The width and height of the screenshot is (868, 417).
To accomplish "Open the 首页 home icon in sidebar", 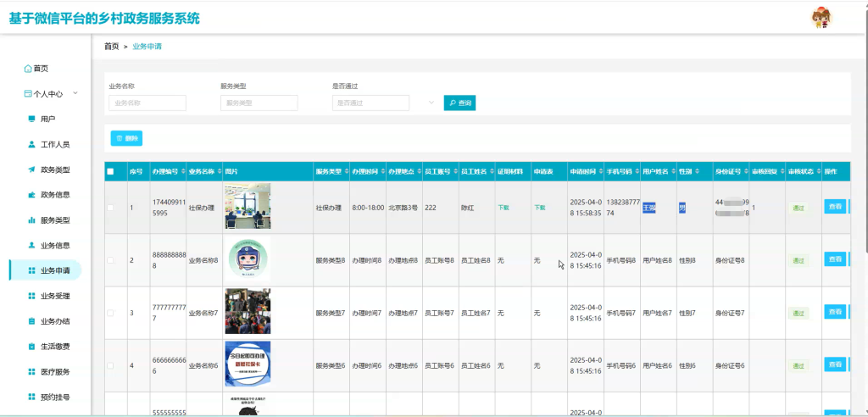I will [28, 69].
